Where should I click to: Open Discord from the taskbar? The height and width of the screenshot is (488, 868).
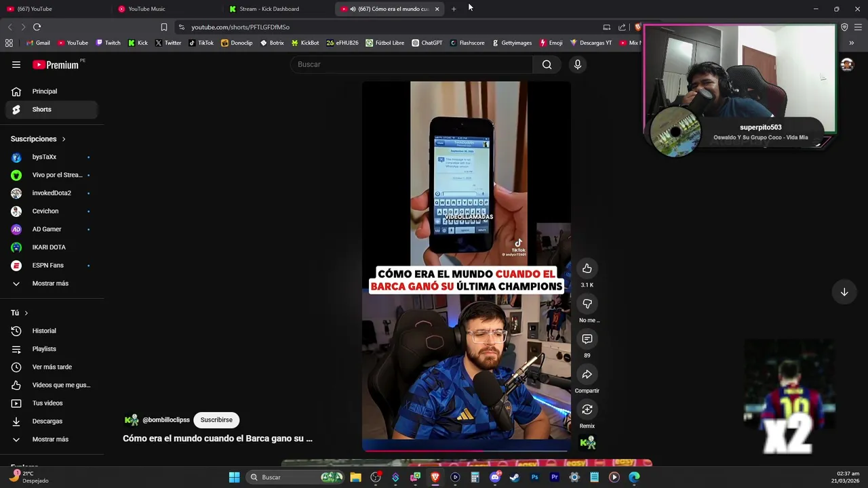pos(495,477)
